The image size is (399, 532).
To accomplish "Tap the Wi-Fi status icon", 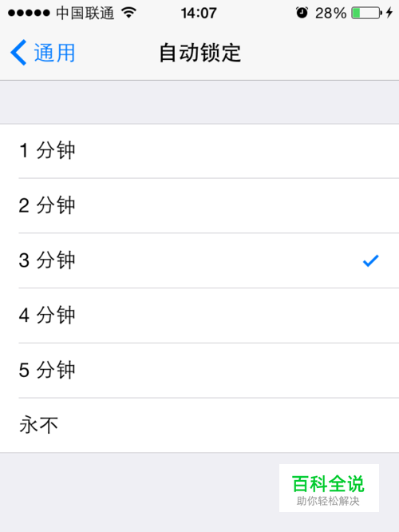I will [128, 13].
